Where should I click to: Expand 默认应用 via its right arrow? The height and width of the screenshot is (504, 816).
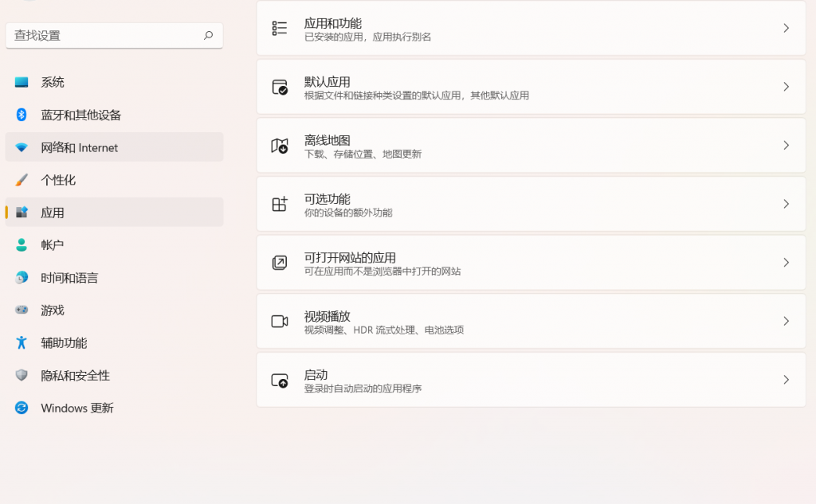pos(786,87)
